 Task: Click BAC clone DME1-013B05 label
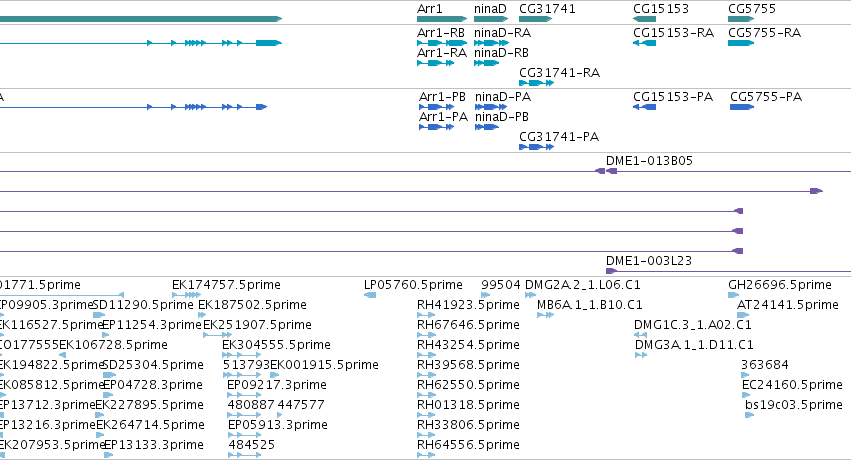(x=649, y=161)
